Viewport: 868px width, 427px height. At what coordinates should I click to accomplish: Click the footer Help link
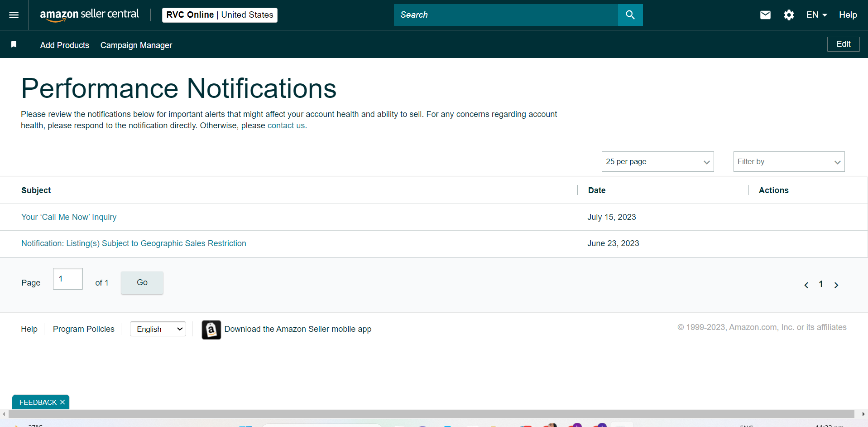coord(29,329)
